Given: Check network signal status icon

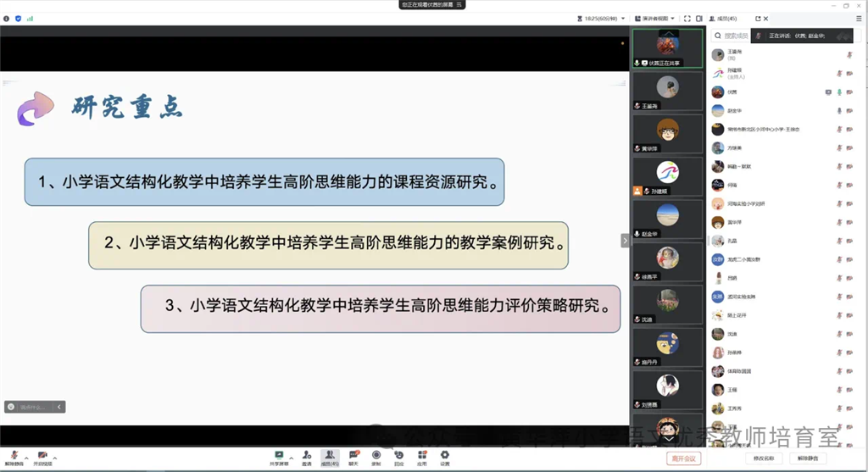Looking at the screenshot, I should pyautogui.click(x=30, y=19).
